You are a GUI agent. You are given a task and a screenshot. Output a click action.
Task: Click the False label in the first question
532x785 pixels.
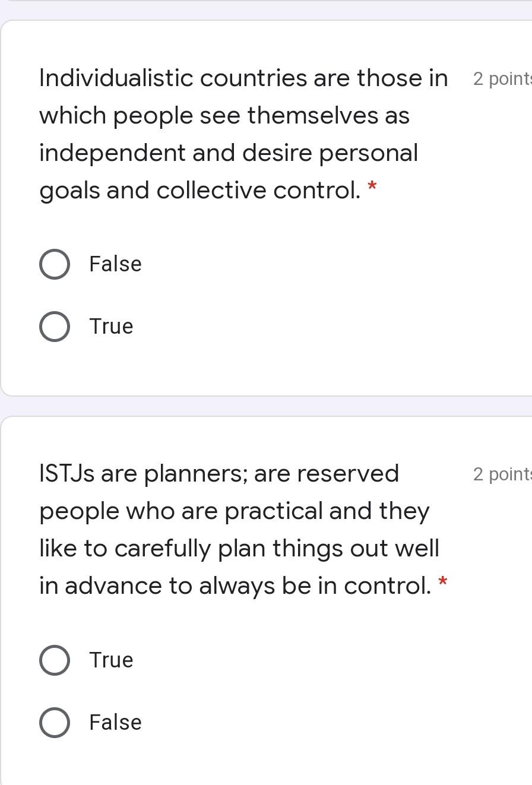pos(115,264)
